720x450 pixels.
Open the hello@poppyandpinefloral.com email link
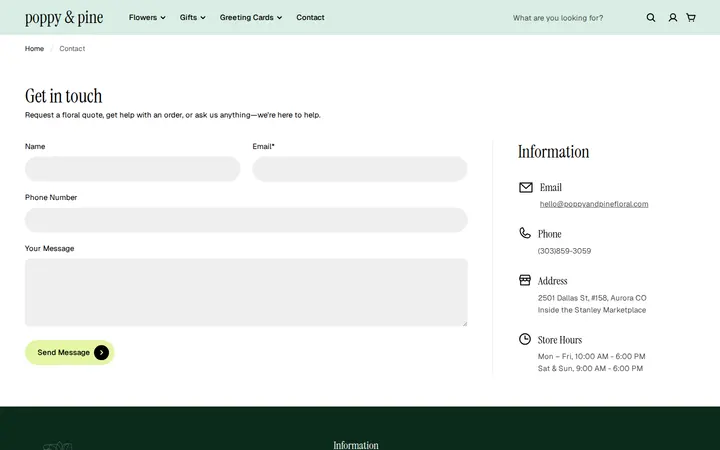click(594, 204)
